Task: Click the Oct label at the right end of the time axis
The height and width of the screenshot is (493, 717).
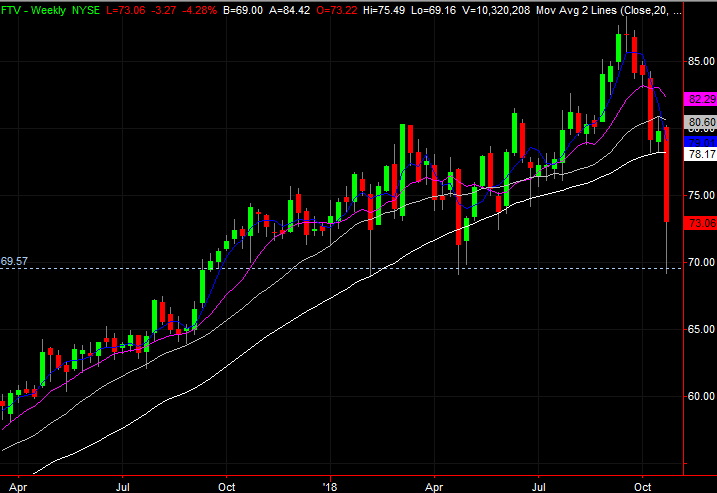Action: 642,487
